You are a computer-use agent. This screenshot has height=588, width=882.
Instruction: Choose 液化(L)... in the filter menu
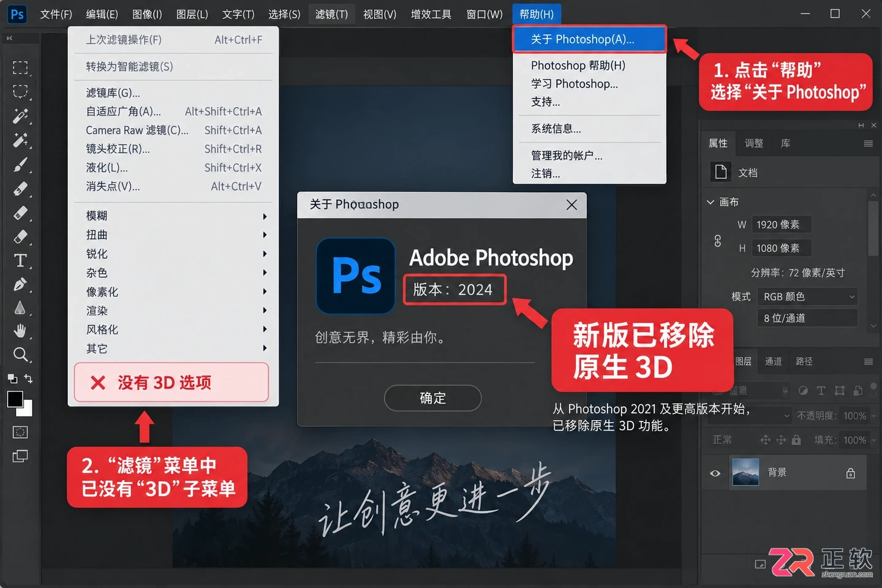pos(174,168)
